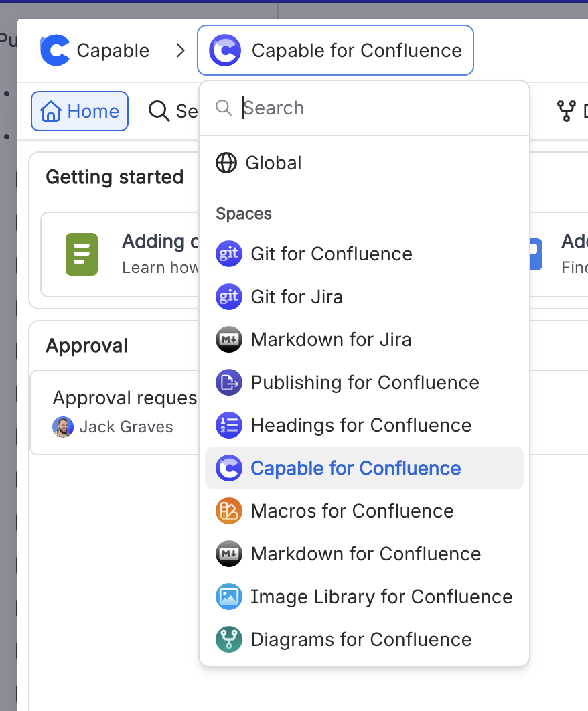Click the breadcrumb chevron after Capable
588x711 pixels.
click(x=179, y=51)
